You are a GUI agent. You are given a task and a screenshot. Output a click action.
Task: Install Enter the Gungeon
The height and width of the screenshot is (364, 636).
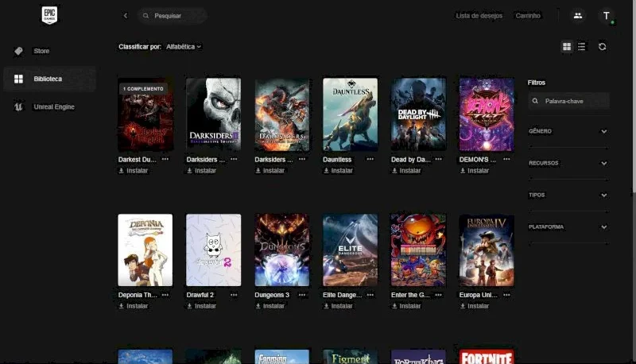click(406, 306)
